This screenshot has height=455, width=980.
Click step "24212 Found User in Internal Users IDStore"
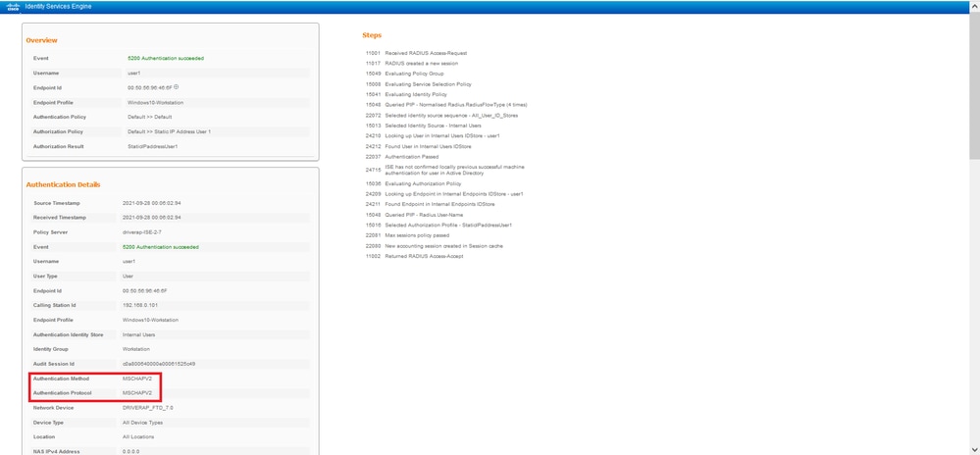[418, 146]
